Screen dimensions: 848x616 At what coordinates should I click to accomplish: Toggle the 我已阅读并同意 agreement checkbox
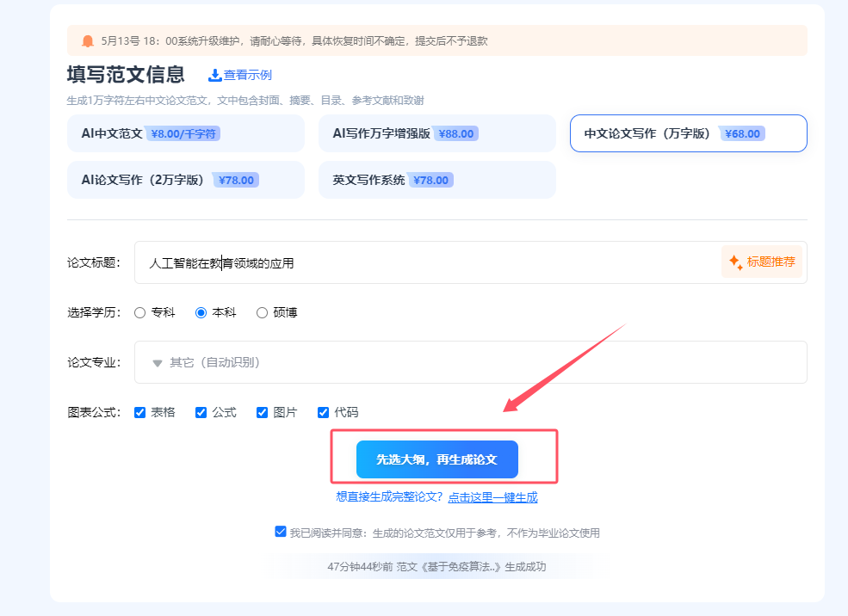[x=280, y=532]
